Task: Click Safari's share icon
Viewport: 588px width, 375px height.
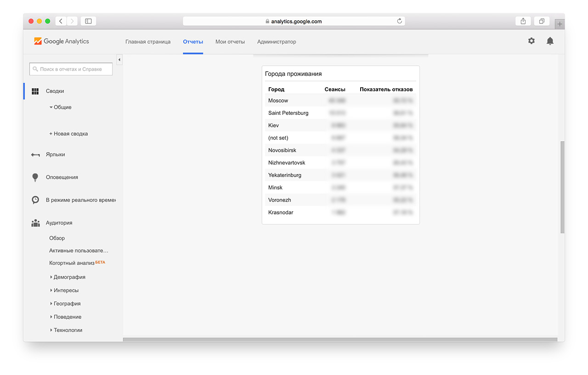Action: click(x=523, y=21)
